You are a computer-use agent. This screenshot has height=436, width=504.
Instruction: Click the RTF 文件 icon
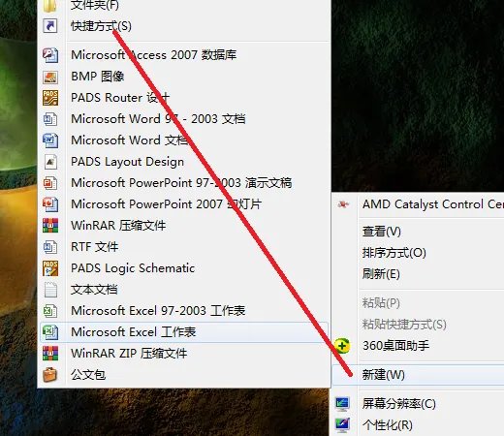tap(50, 247)
